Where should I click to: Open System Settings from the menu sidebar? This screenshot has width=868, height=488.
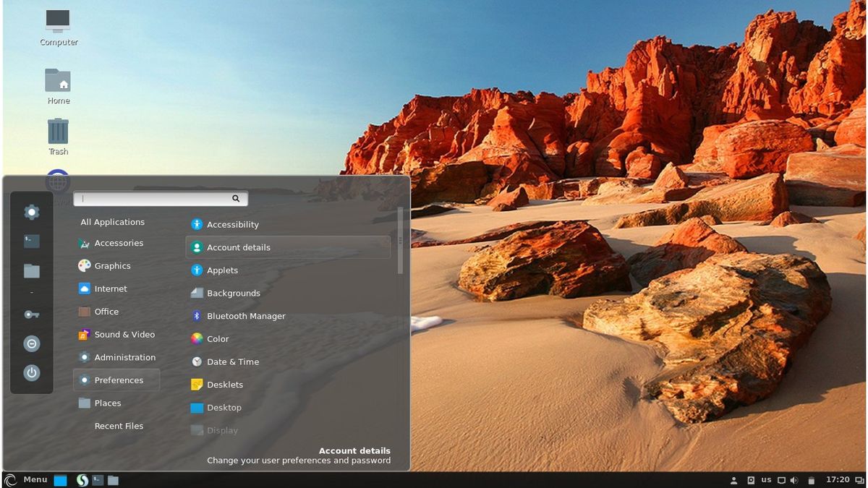pyautogui.click(x=31, y=212)
